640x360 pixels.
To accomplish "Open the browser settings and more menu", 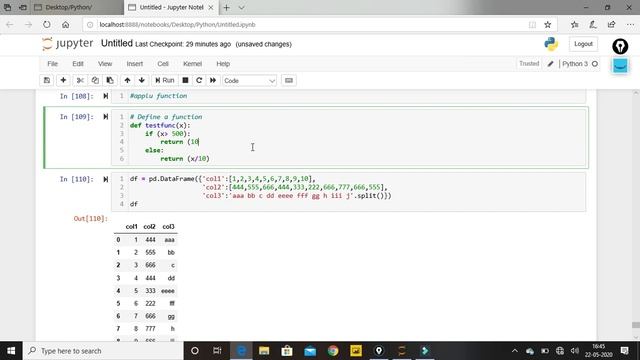I will click(x=630, y=24).
